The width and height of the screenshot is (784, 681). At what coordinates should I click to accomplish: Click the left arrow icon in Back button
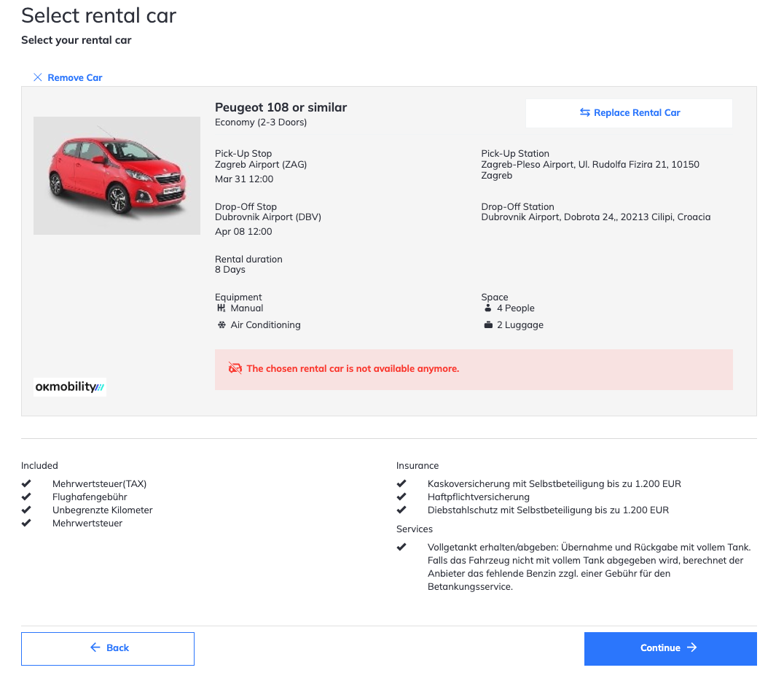(95, 647)
